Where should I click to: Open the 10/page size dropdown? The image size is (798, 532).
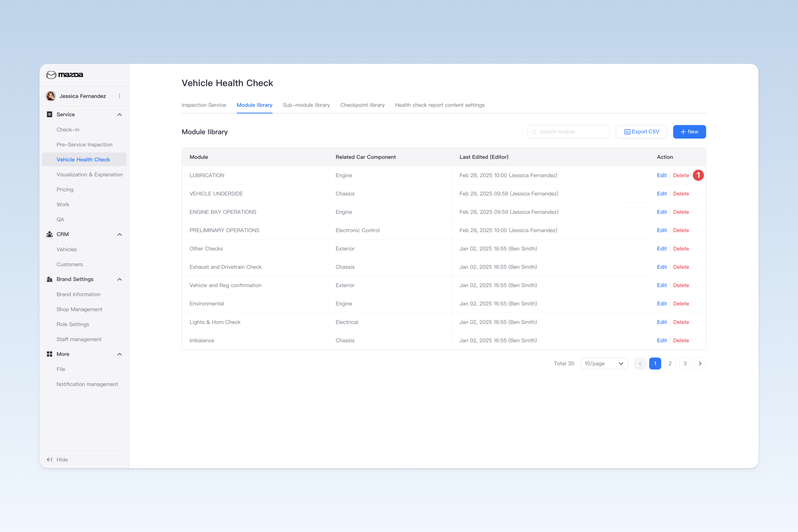coord(604,363)
